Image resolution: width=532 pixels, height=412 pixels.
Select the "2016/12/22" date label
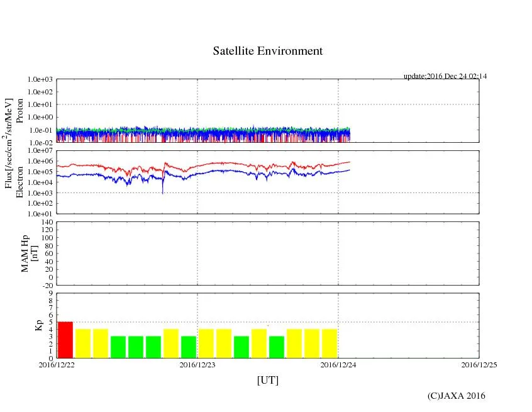[x=57, y=365]
